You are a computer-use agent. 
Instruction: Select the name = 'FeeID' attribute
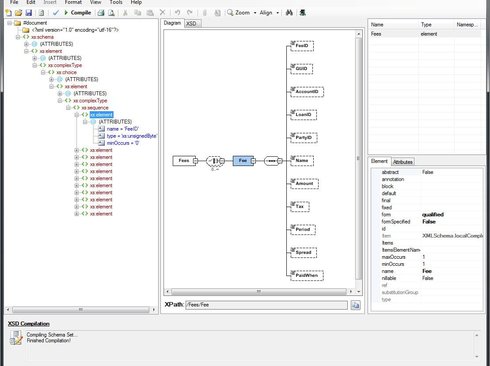[x=122, y=129]
